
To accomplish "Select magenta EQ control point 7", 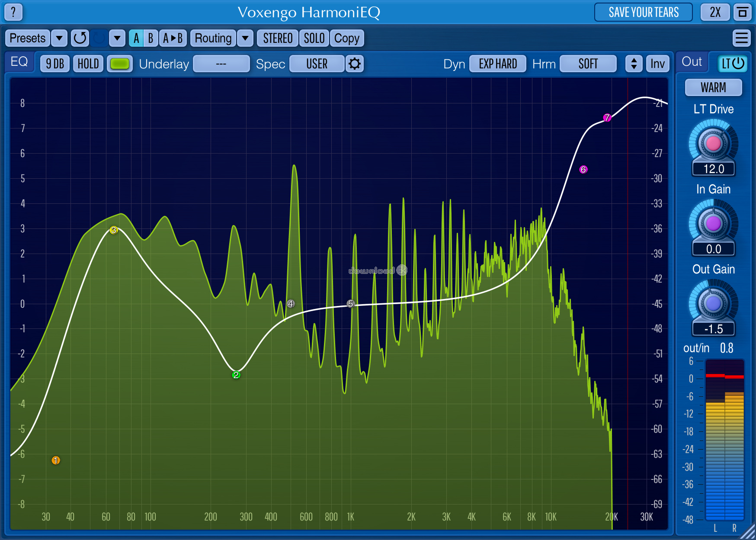I will point(607,118).
